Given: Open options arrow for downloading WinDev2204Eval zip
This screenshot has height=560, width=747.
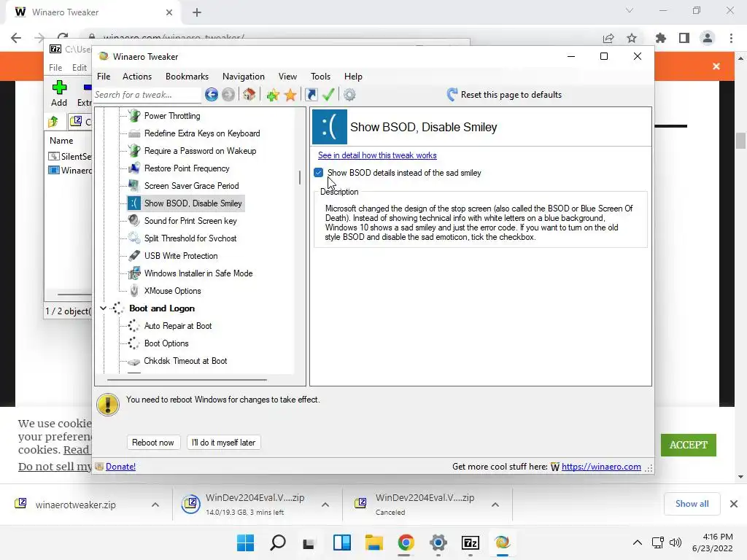Looking at the screenshot, I should click(x=325, y=505).
